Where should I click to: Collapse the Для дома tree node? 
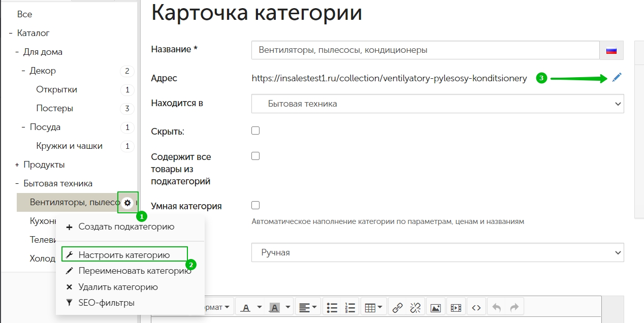[17, 52]
